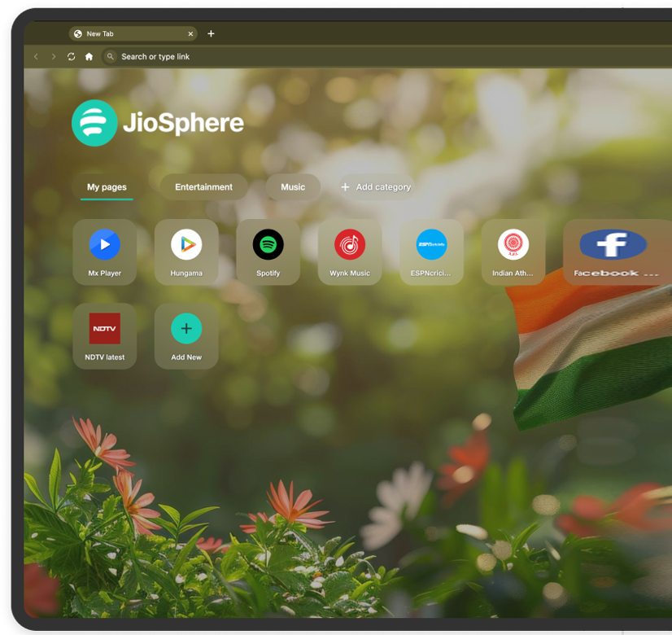Launch the Spotify shortcut
The image size is (672, 635).
point(268,252)
